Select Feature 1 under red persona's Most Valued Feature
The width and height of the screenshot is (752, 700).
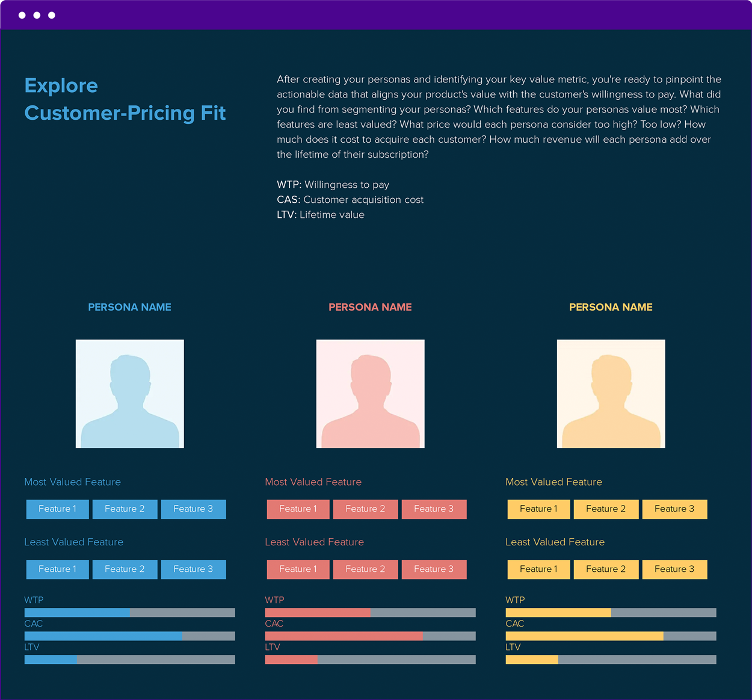298,509
